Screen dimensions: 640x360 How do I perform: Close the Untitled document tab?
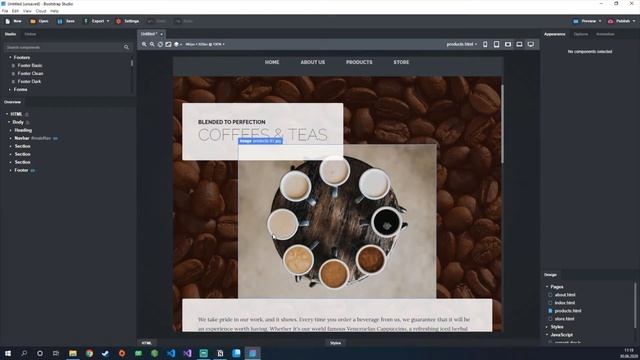point(161,34)
